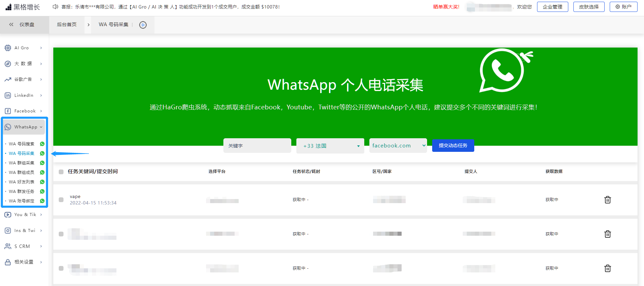This screenshot has height=286, width=644.
Task: Click the 提交动态任务 button
Action: [453, 145]
